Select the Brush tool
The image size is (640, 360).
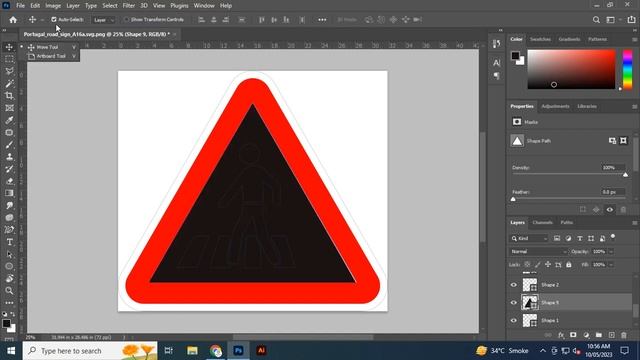pyautogui.click(x=9, y=144)
